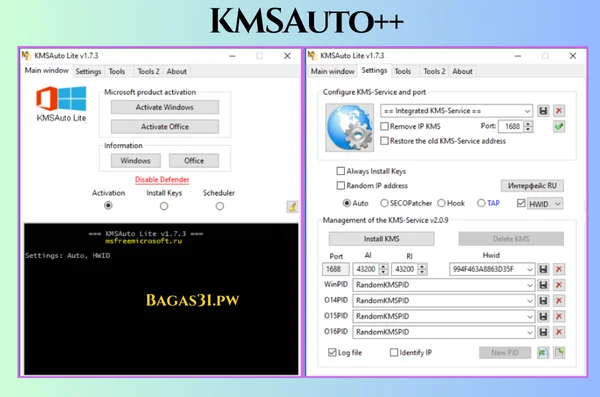This screenshot has width=600, height=397.
Task: Click the AI 43200 spinner arrows
Action: click(x=383, y=269)
